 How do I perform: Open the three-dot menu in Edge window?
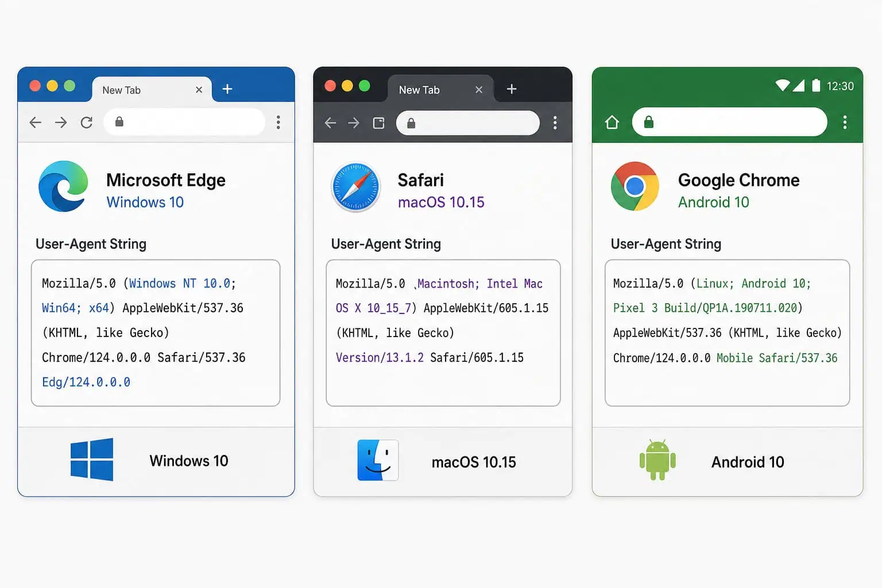point(278,122)
